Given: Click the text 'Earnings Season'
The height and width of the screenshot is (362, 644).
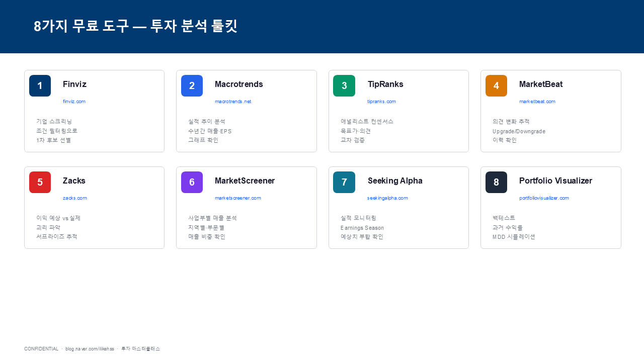Looking at the screenshot, I should point(362,228).
